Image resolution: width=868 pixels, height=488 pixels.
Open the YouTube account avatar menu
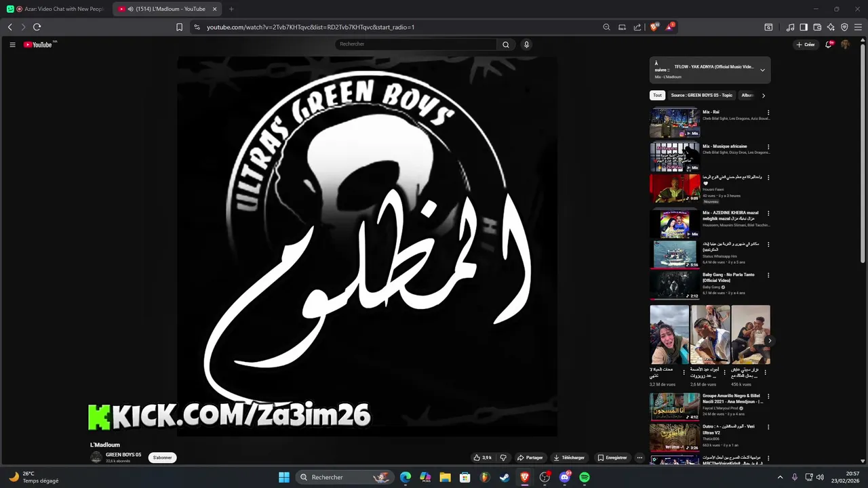click(845, 45)
